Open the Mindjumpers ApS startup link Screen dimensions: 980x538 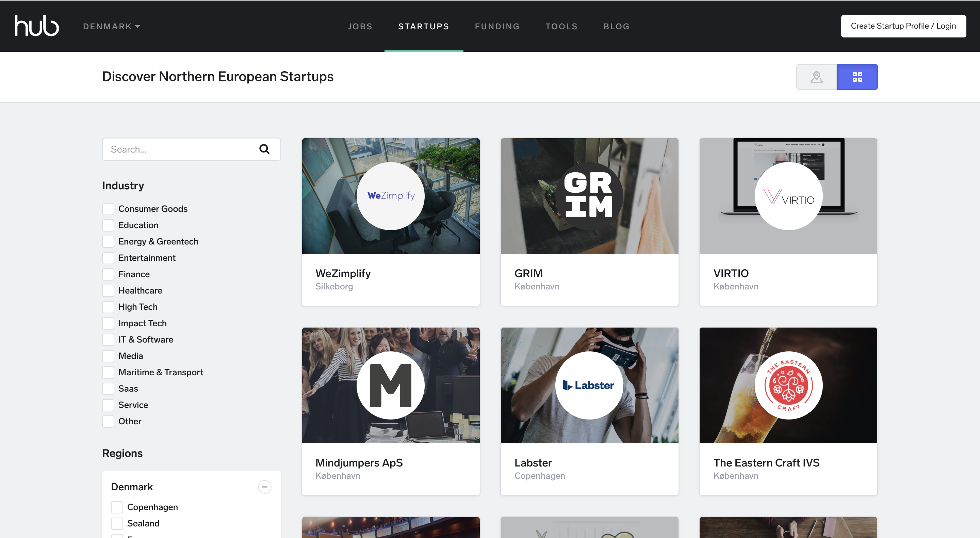359,463
